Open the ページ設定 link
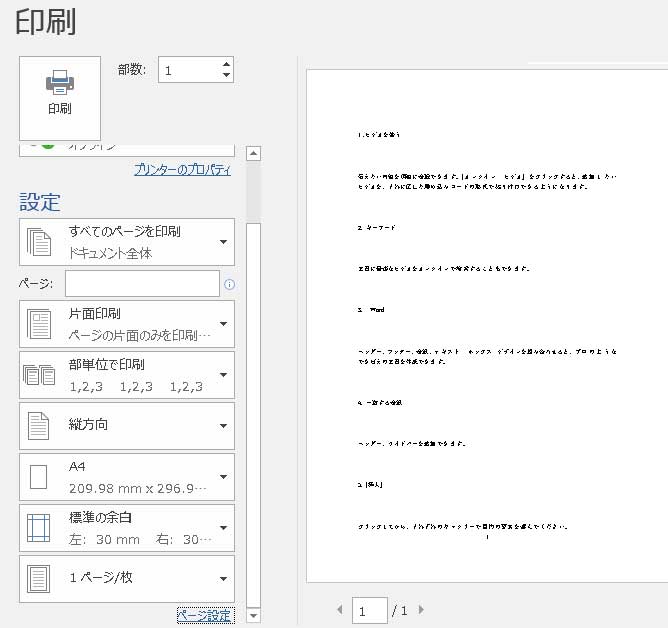Screen dimensions: 668x628 (x=204, y=615)
